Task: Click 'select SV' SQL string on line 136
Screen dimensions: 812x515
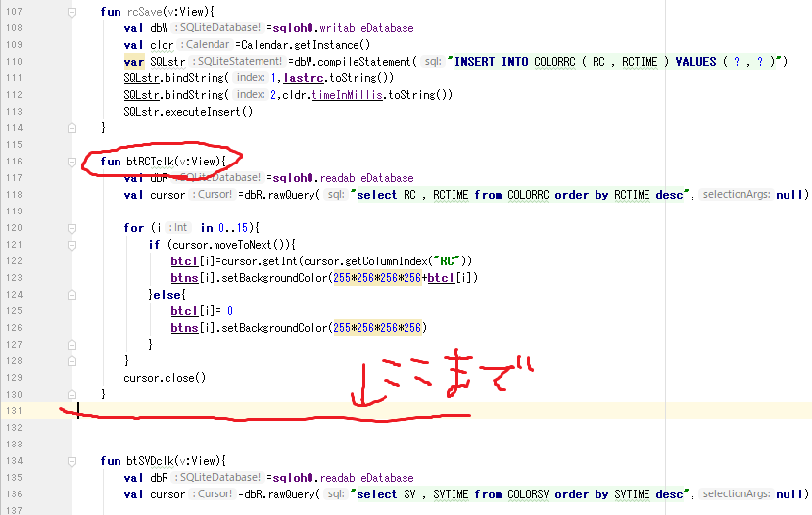Action: coord(520,494)
